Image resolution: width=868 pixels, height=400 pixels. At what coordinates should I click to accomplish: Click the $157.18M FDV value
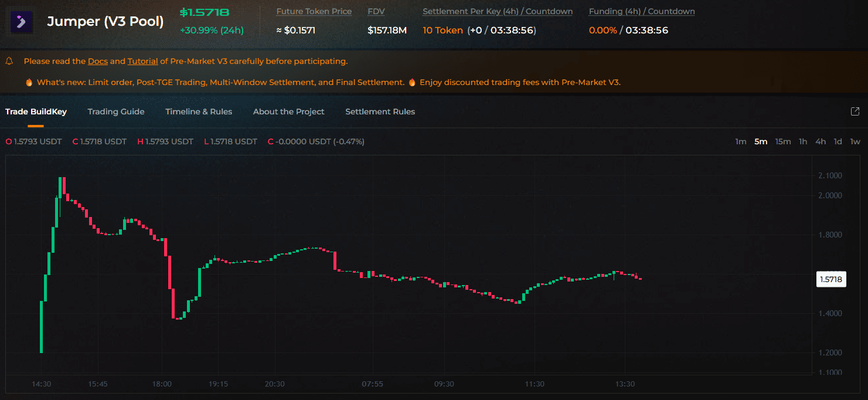[x=387, y=30]
